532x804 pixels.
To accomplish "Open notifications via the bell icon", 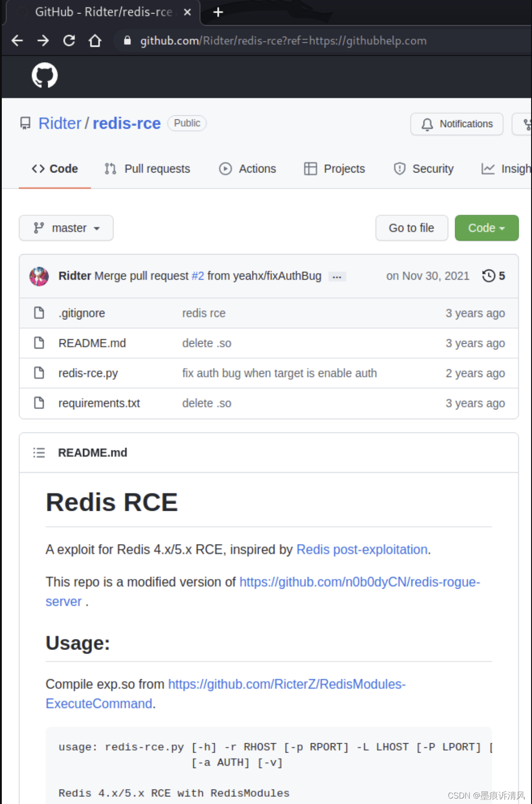I will tap(427, 124).
